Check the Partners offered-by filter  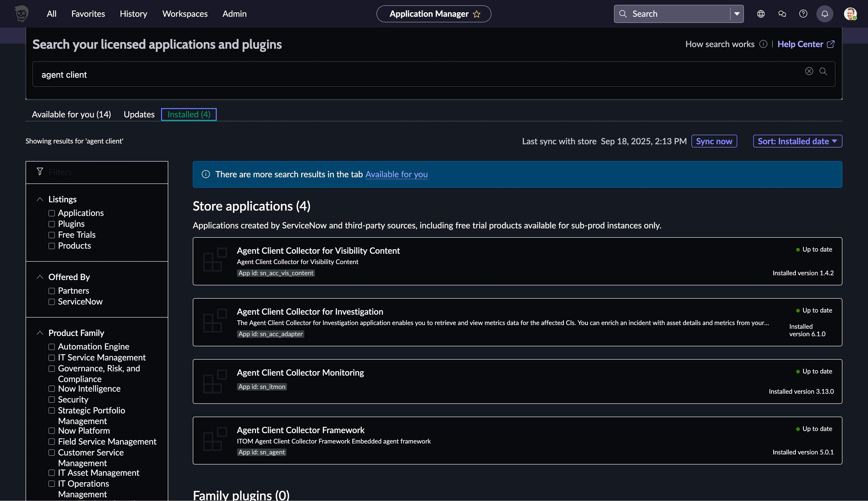(52, 291)
